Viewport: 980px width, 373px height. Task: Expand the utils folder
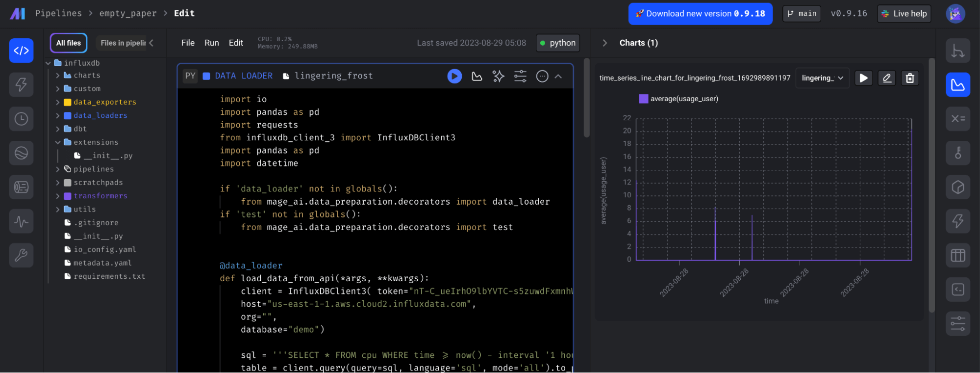tap(58, 210)
